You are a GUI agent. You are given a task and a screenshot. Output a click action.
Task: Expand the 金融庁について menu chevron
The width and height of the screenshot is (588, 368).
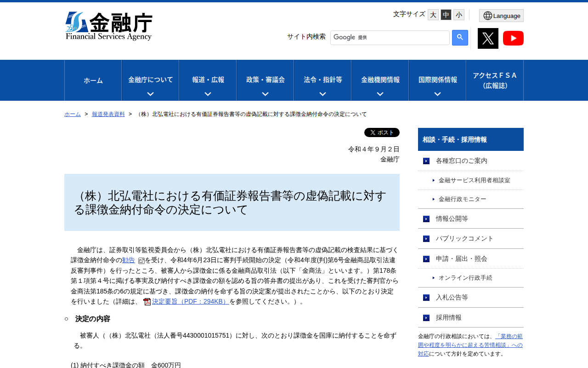coord(150,94)
